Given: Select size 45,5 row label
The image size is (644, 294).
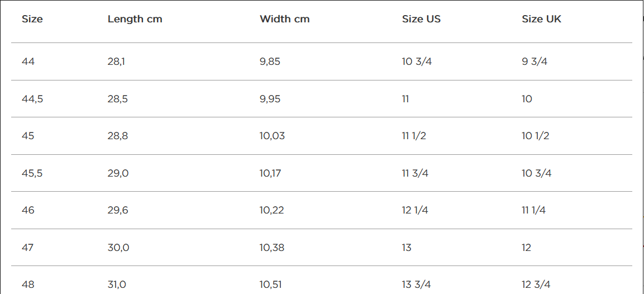Looking at the screenshot, I should tap(32, 173).
